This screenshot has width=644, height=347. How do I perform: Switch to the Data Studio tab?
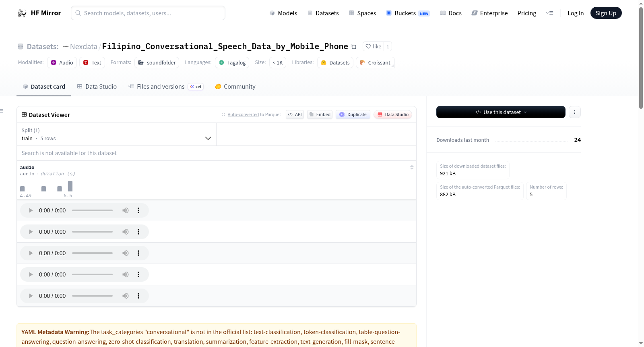point(97,86)
